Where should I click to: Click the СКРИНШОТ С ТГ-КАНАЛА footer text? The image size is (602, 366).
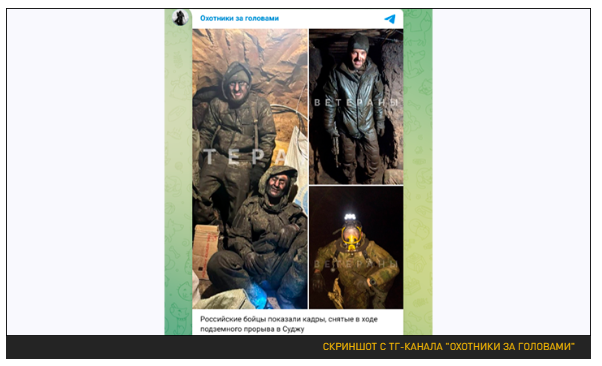448,347
